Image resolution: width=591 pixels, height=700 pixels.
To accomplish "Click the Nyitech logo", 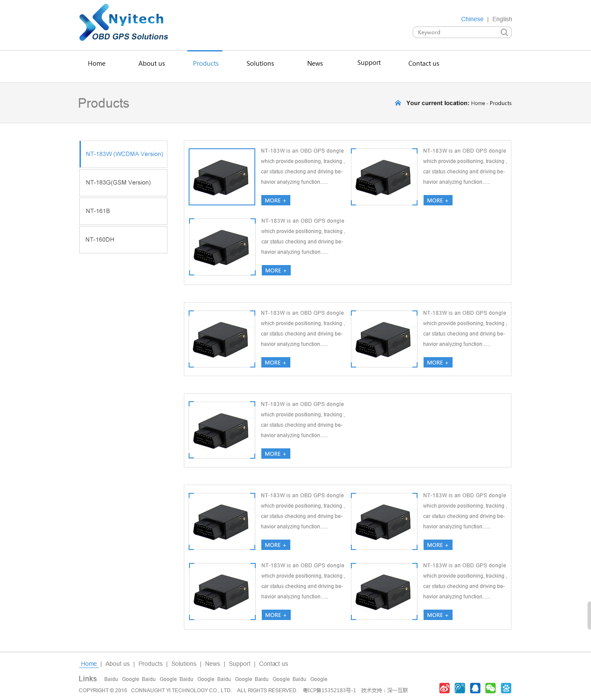I will [124, 23].
